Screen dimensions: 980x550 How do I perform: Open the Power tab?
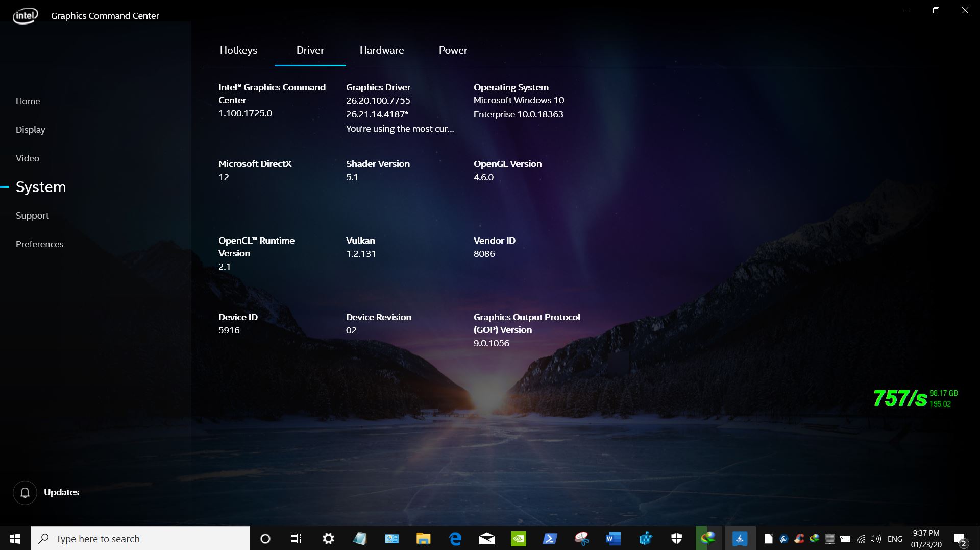click(453, 50)
